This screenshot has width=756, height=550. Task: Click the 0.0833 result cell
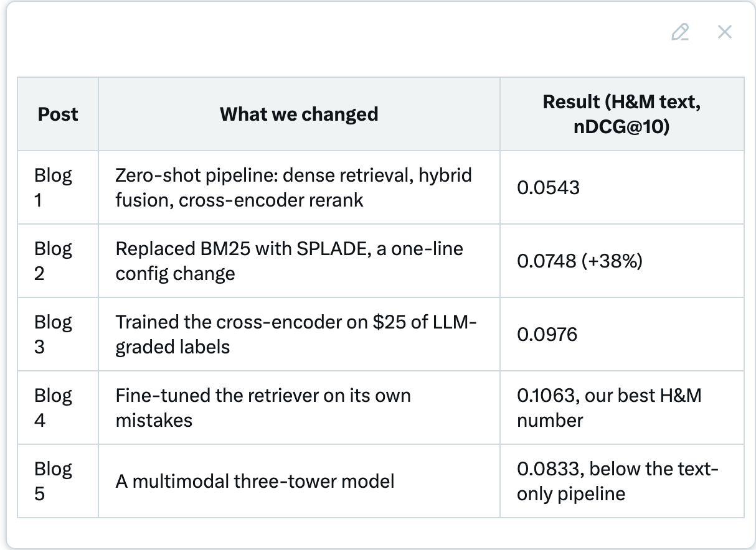(x=621, y=481)
